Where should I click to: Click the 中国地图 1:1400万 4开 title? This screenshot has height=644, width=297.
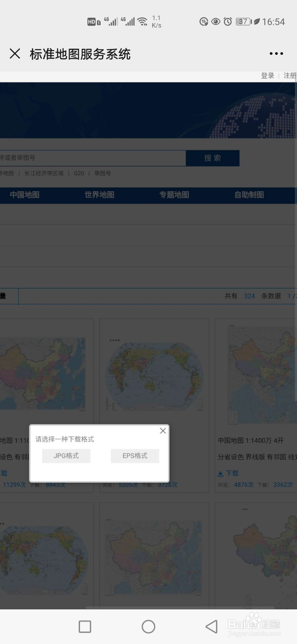pos(251,441)
